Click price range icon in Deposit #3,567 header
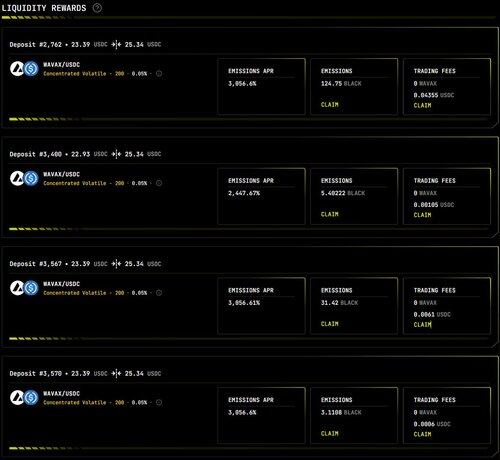The height and width of the screenshot is (460, 500). click(x=116, y=264)
